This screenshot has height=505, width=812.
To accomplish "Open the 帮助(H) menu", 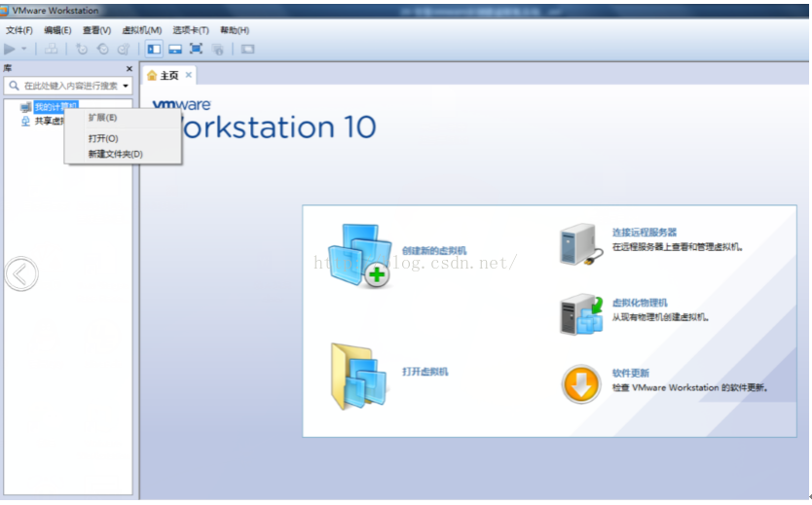I will [x=235, y=30].
